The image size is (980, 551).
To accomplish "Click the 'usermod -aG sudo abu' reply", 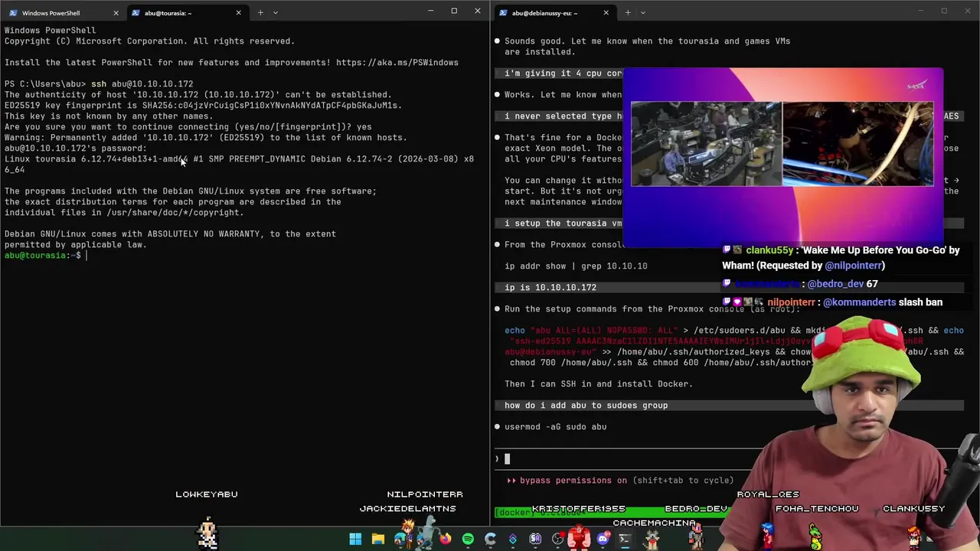I will [555, 427].
